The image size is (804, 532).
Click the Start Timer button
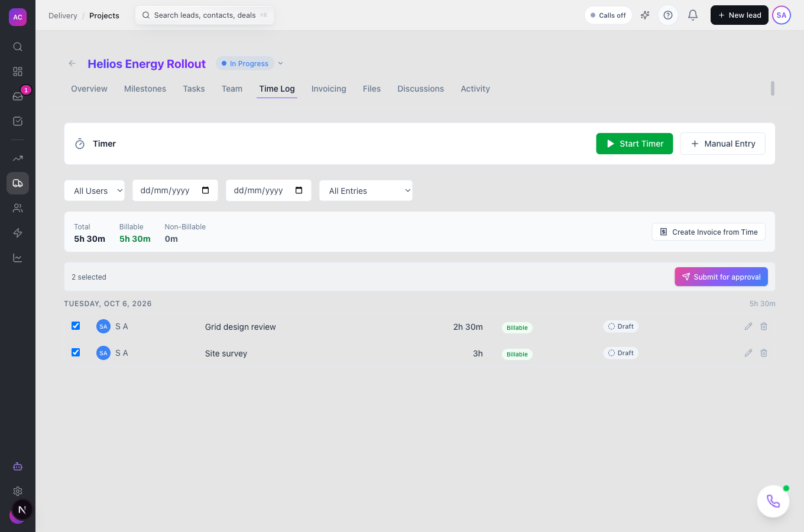634,144
